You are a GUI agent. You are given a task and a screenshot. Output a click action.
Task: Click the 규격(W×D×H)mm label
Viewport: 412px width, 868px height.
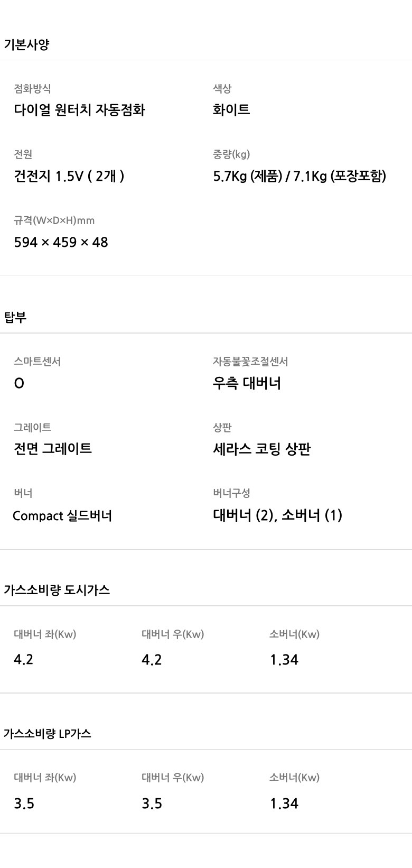(54, 220)
